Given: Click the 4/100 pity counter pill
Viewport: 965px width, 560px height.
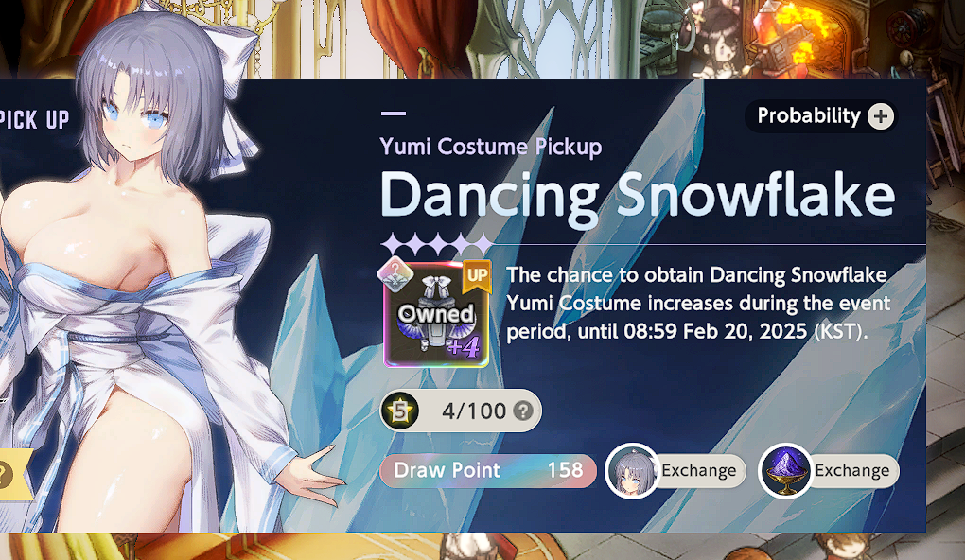Looking at the screenshot, I should pyautogui.click(x=461, y=411).
